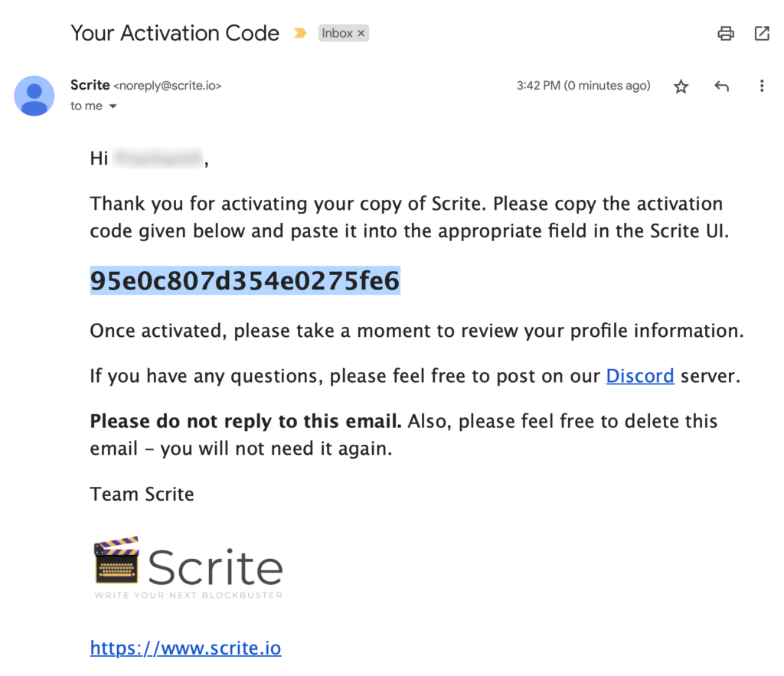Click the noreply@scrite.io sender address
Viewport: 784px width, 676px height.
click(x=168, y=86)
